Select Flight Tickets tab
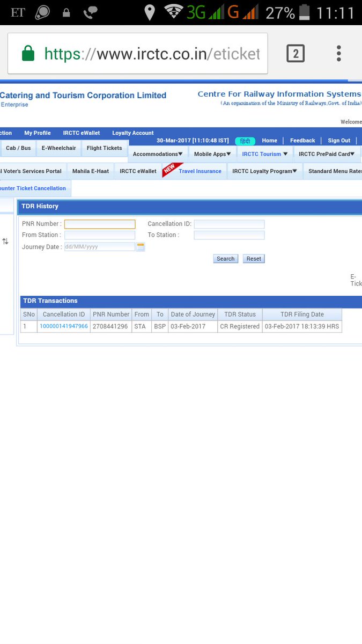 pos(105,148)
